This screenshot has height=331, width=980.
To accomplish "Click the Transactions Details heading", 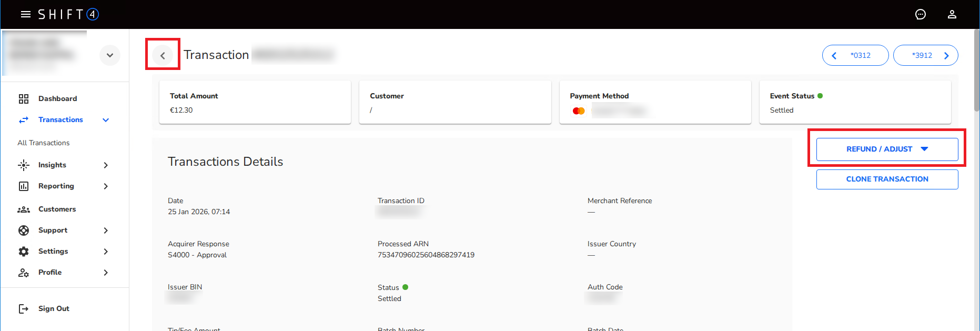I will [225, 162].
